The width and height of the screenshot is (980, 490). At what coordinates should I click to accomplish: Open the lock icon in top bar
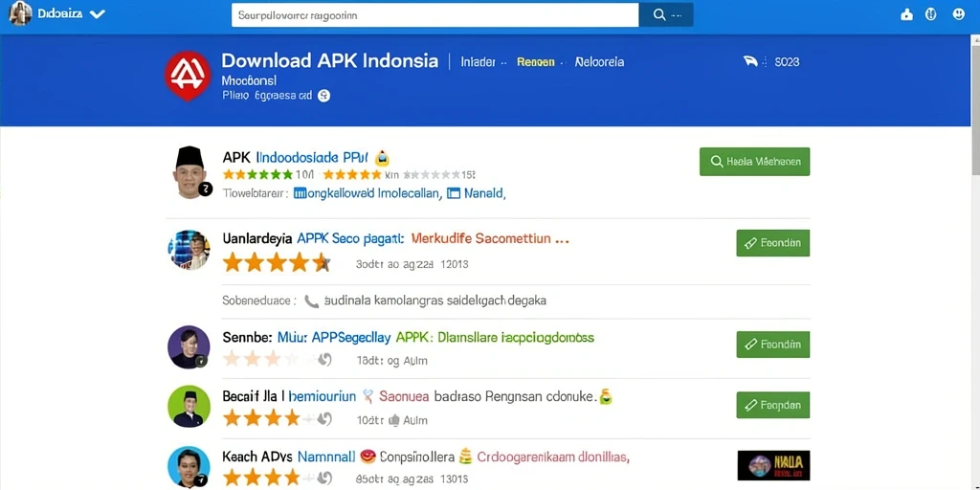(907, 15)
